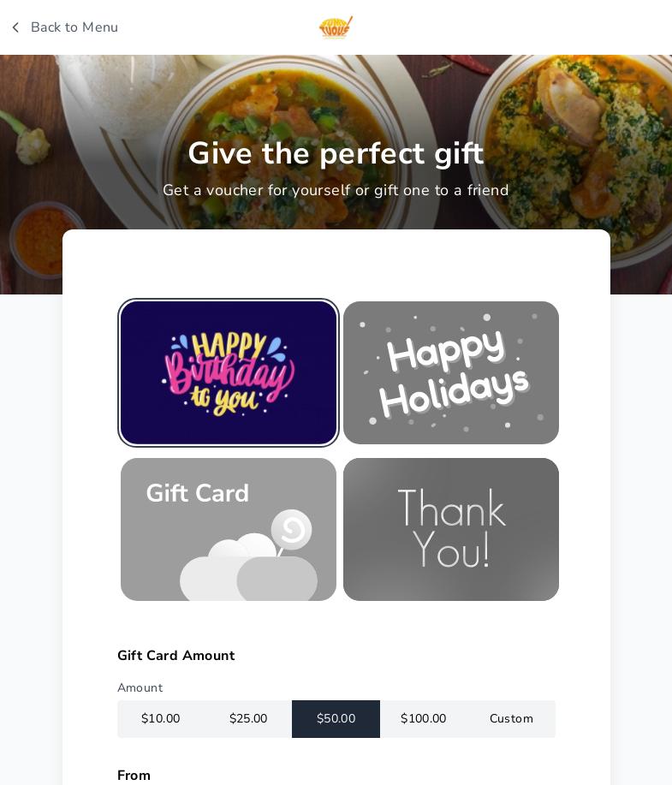Click the From section heading
The width and height of the screenshot is (672, 785).
pyautogui.click(x=134, y=775)
